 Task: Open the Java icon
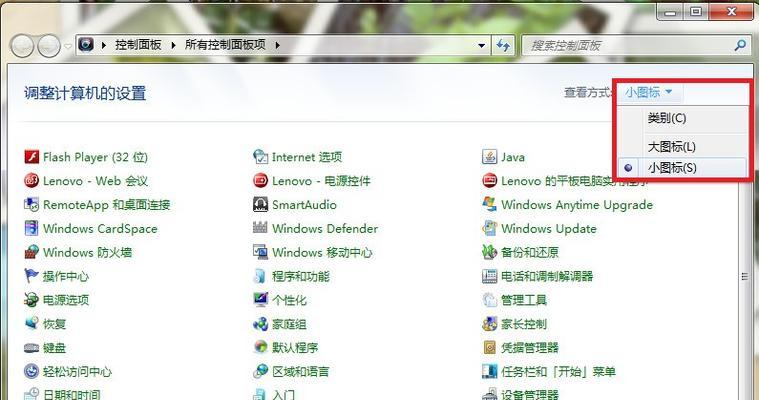pos(489,157)
